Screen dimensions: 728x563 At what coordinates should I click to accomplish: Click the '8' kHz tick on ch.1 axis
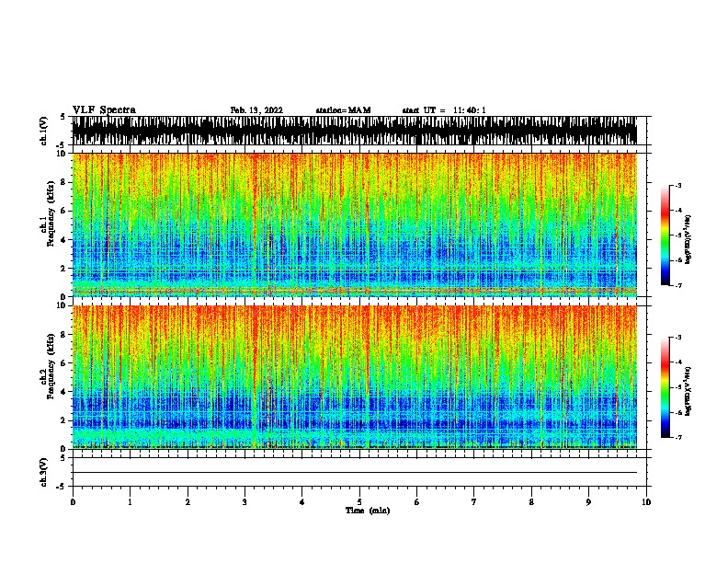[x=64, y=182]
